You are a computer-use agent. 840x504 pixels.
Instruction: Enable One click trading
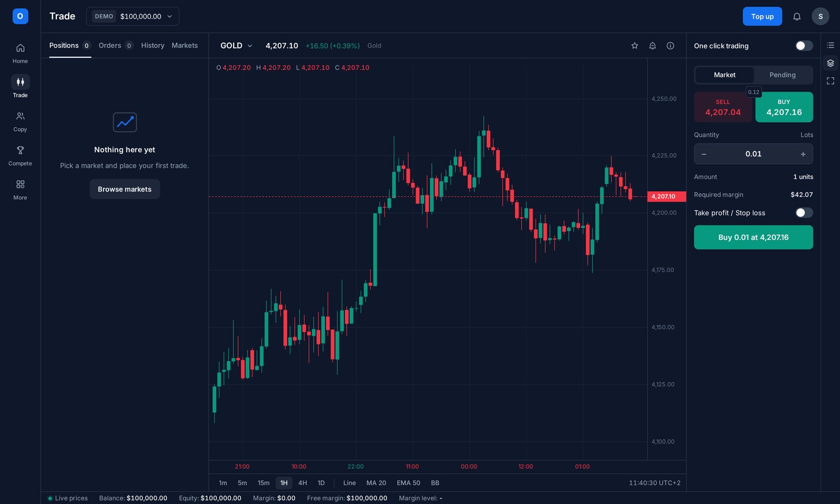tap(803, 46)
